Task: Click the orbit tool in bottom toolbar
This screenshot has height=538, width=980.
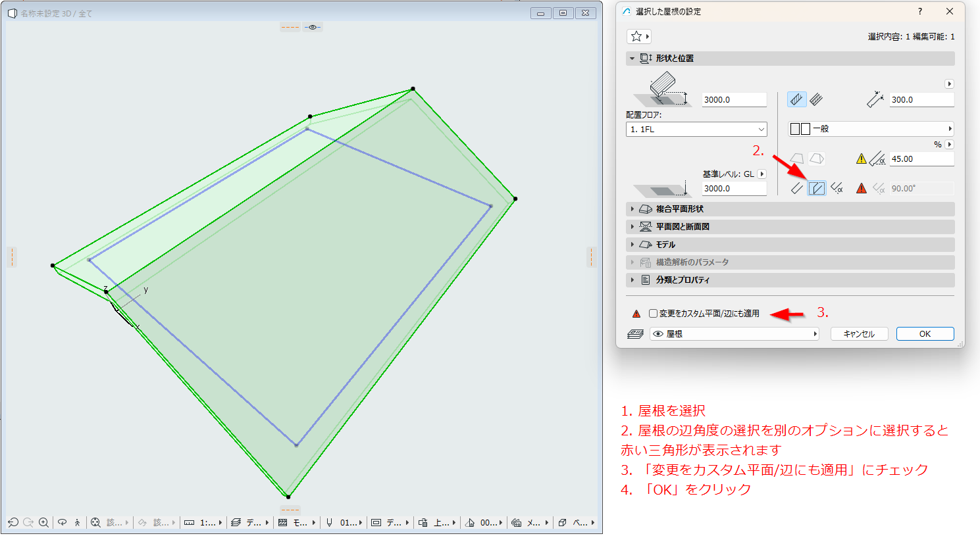Action: click(x=63, y=522)
